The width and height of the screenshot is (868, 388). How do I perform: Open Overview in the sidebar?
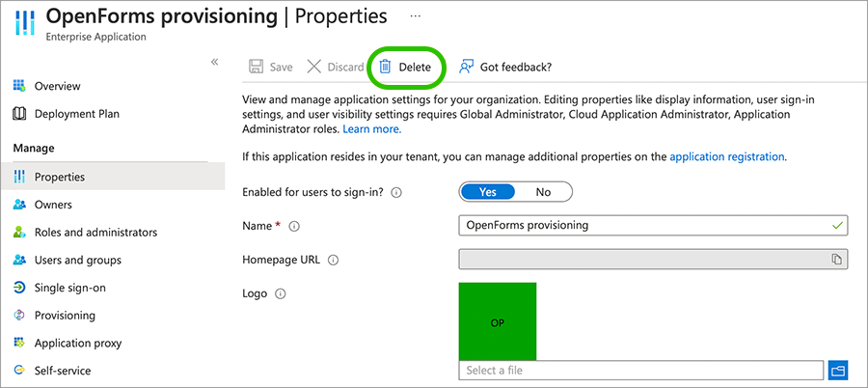(x=58, y=86)
